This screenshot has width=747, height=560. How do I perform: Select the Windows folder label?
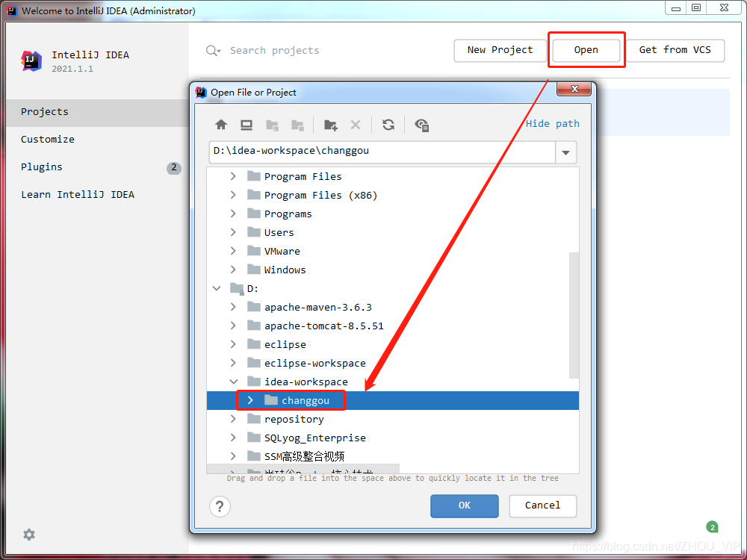[285, 270]
